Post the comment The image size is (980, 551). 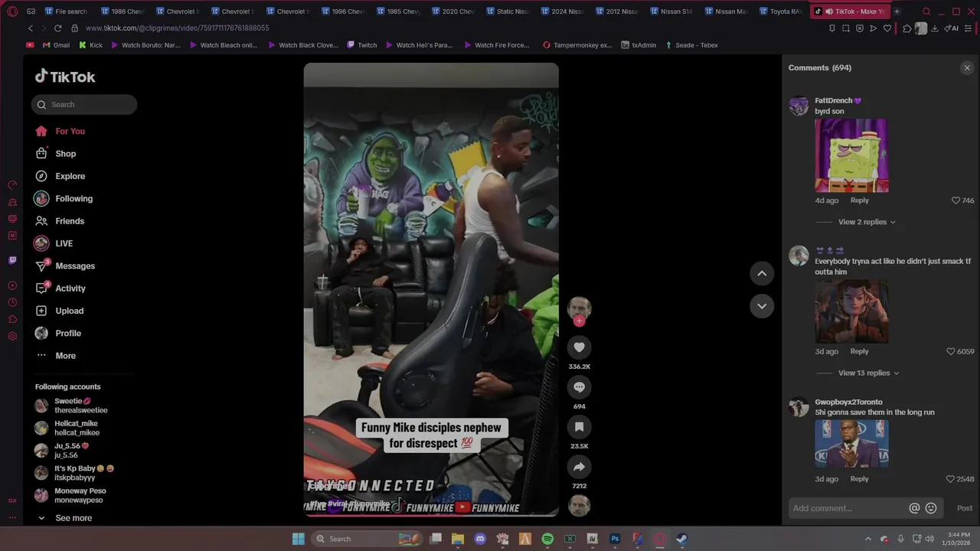point(964,508)
